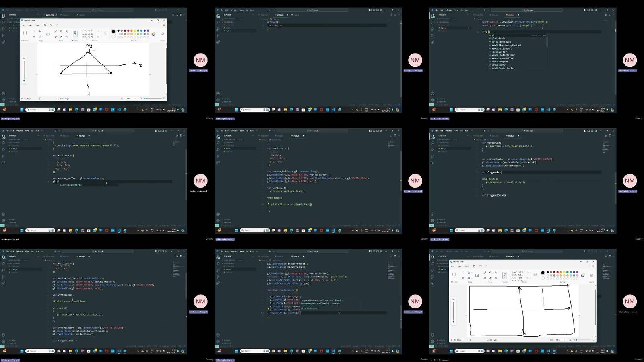Click command center search in the unfinished vec4(positions, frame
644x362 pixels.
312,131
